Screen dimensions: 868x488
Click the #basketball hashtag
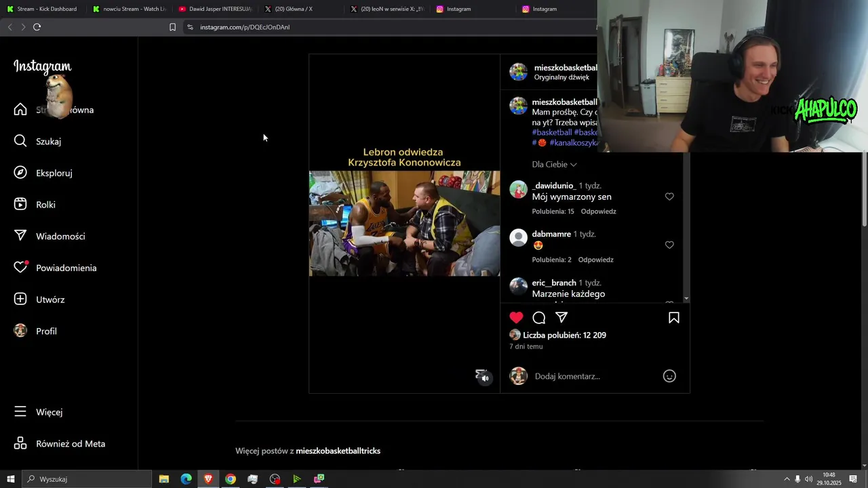552,132
